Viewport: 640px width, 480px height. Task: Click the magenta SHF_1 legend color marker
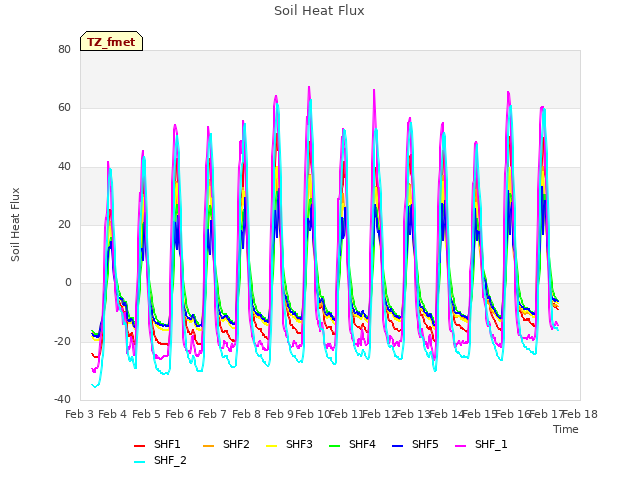click(460, 446)
